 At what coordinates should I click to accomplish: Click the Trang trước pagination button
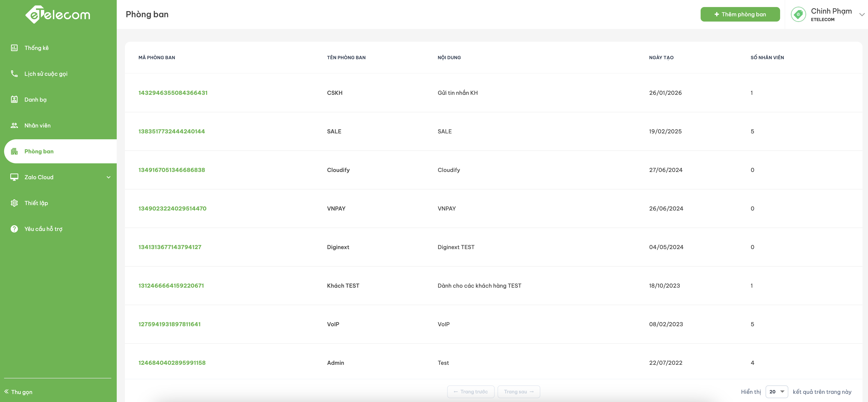coord(470,392)
